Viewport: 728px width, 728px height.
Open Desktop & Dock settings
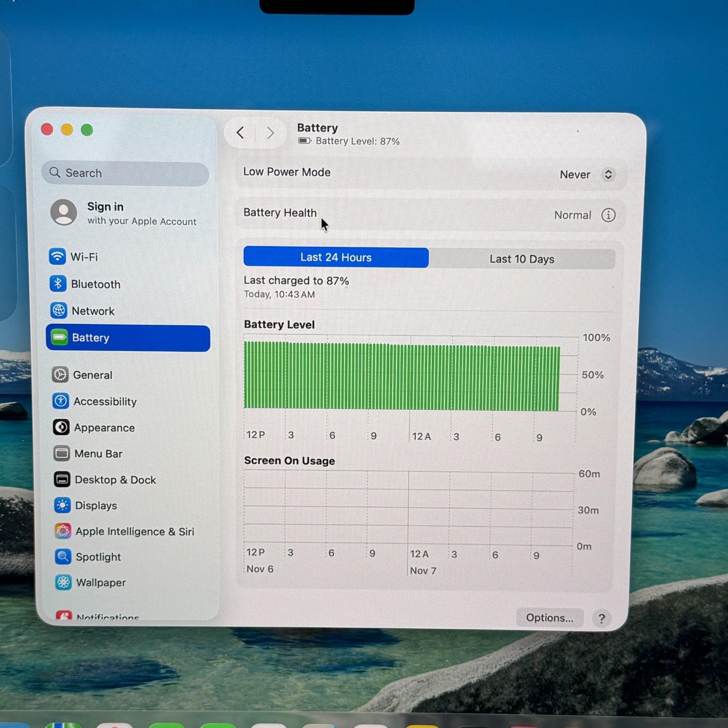point(115,480)
